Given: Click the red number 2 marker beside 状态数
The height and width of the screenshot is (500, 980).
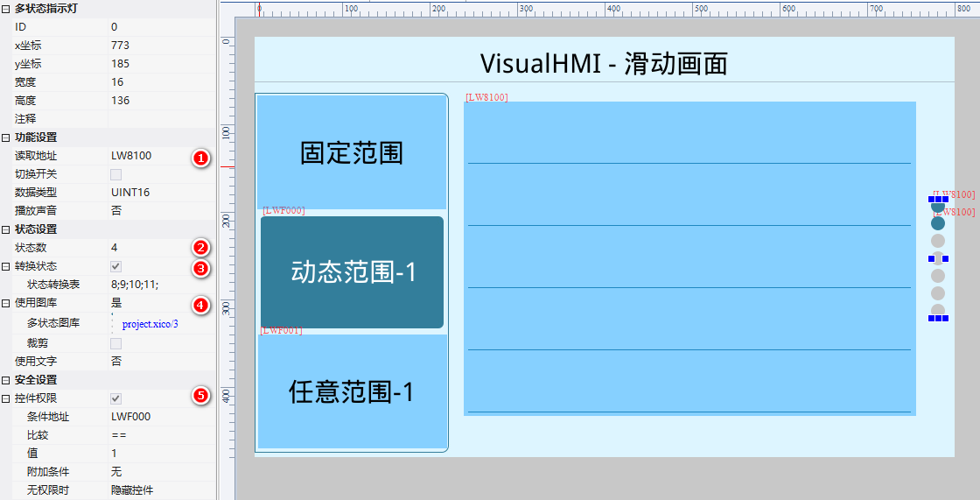Looking at the screenshot, I should (200, 248).
